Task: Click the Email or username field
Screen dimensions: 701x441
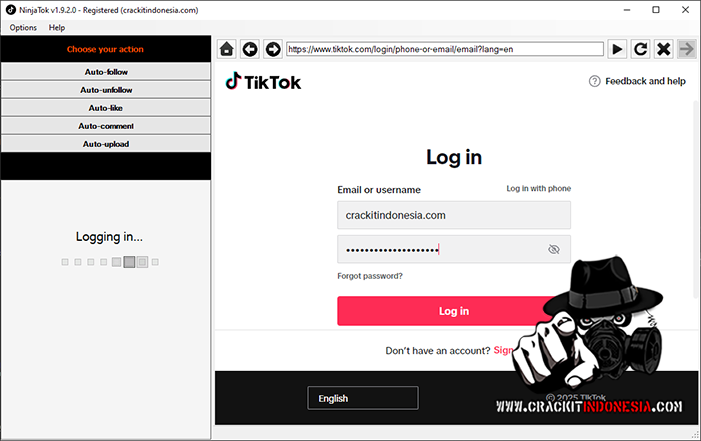Action: [x=454, y=215]
